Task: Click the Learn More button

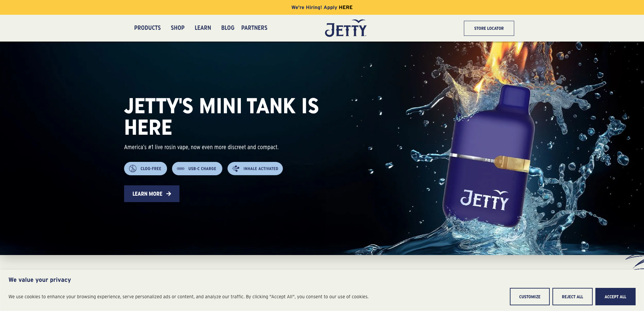Action: click(x=152, y=194)
